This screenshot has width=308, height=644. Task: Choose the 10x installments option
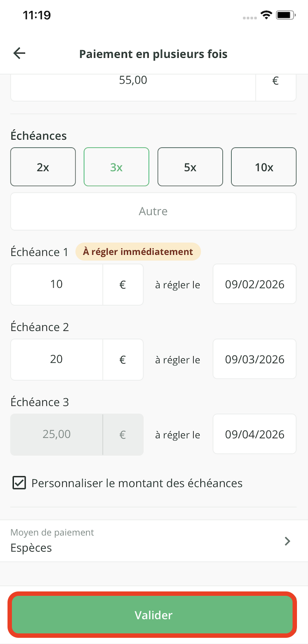coord(264,167)
